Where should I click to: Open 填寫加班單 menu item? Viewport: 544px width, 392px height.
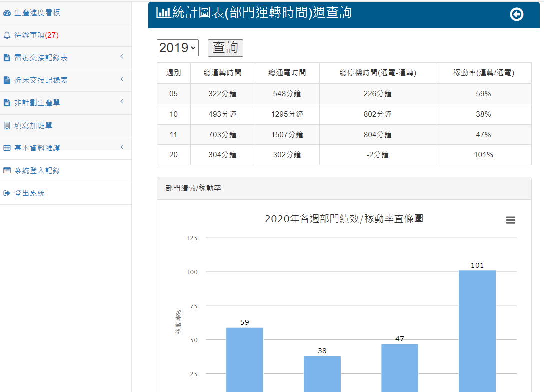point(33,126)
